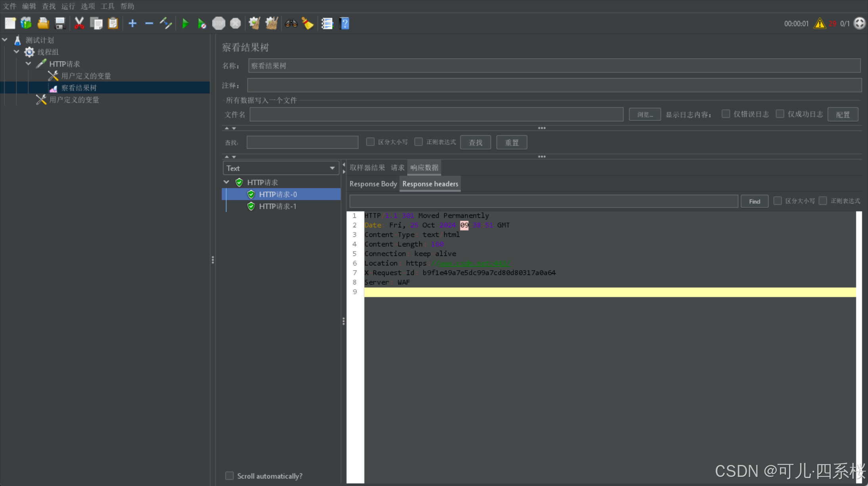Switch to the Response Body tab
Screen dimensions: 868x486
pyautogui.click(x=373, y=184)
